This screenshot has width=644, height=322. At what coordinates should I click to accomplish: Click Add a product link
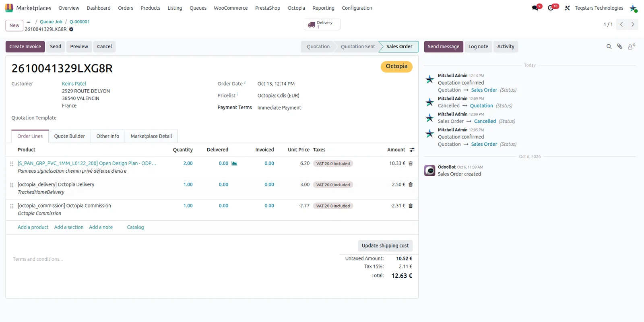coord(33,227)
